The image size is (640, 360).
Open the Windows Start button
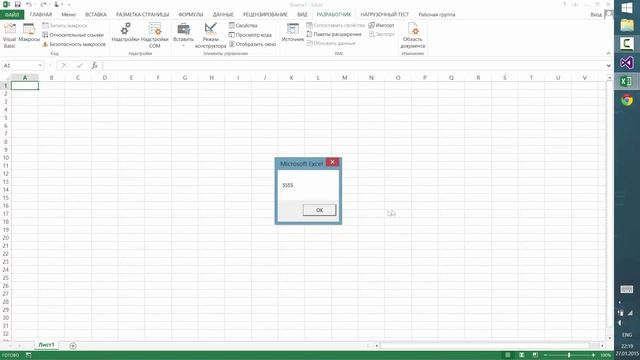[627, 8]
